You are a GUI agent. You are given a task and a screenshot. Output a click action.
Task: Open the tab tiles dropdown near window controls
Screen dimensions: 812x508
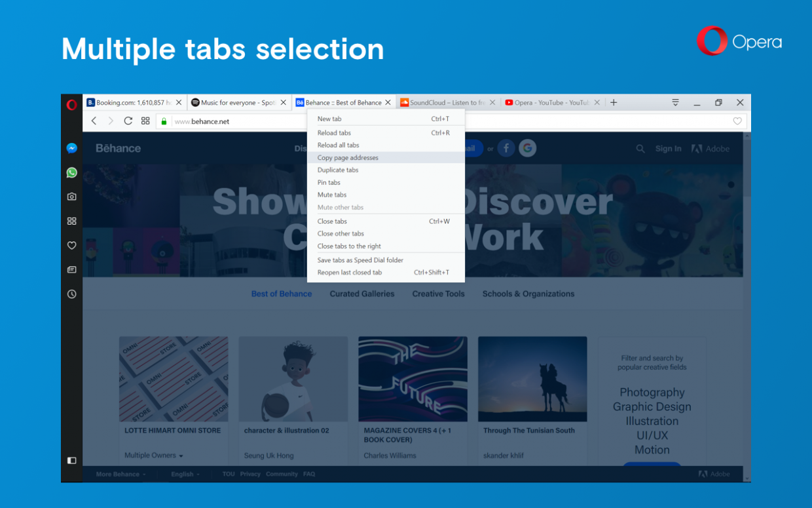coord(675,102)
